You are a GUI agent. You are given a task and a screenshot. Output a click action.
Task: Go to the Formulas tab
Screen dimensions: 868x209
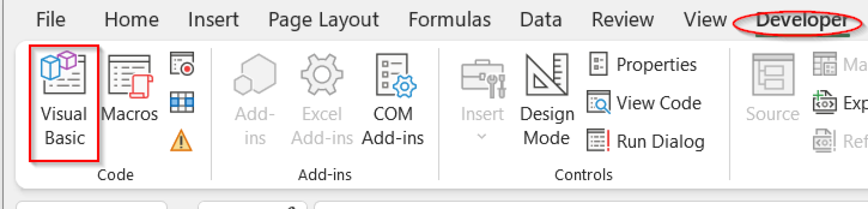click(449, 20)
